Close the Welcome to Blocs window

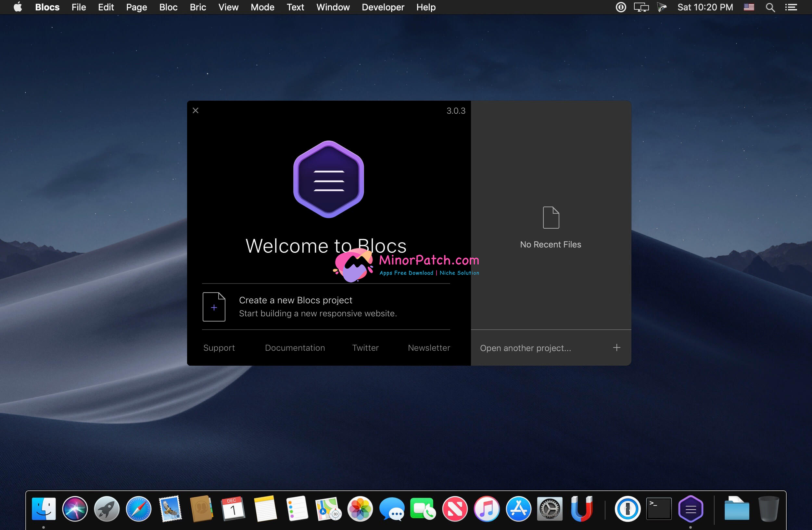[196, 110]
